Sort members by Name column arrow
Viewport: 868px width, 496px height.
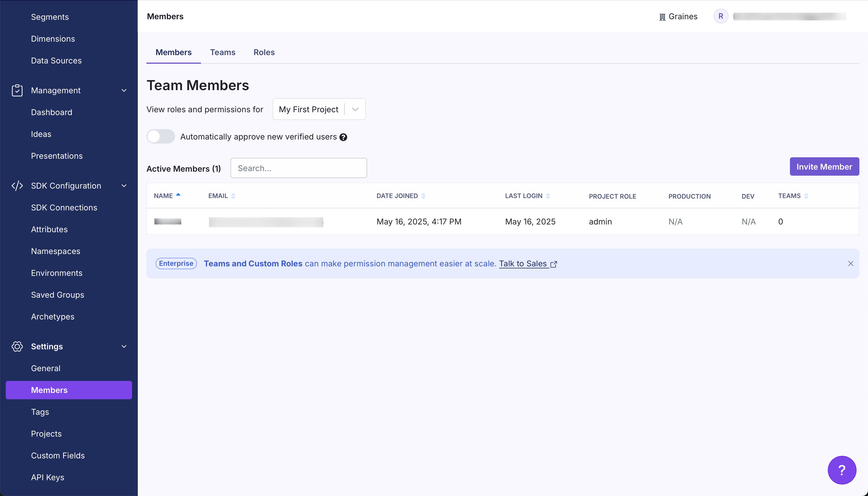tap(178, 195)
